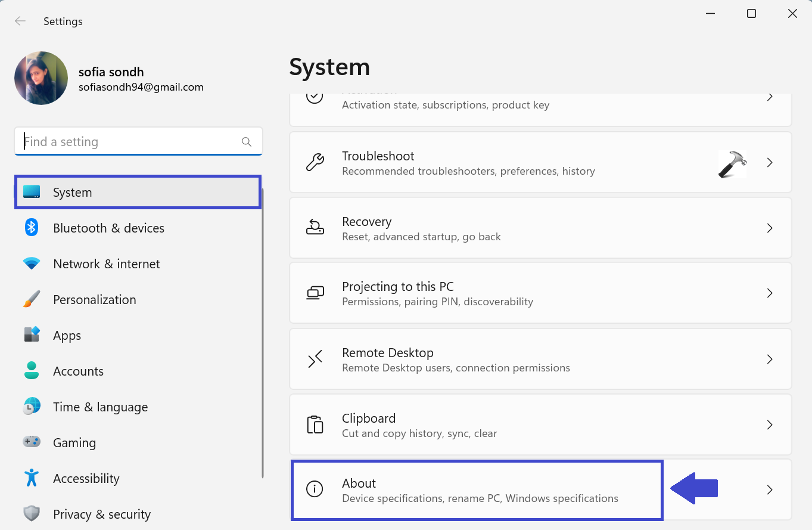Image resolution: width=812 pixels, height=530 pixels.
Task: Click the Clipboard icon in System list
Action: (315, 424)
